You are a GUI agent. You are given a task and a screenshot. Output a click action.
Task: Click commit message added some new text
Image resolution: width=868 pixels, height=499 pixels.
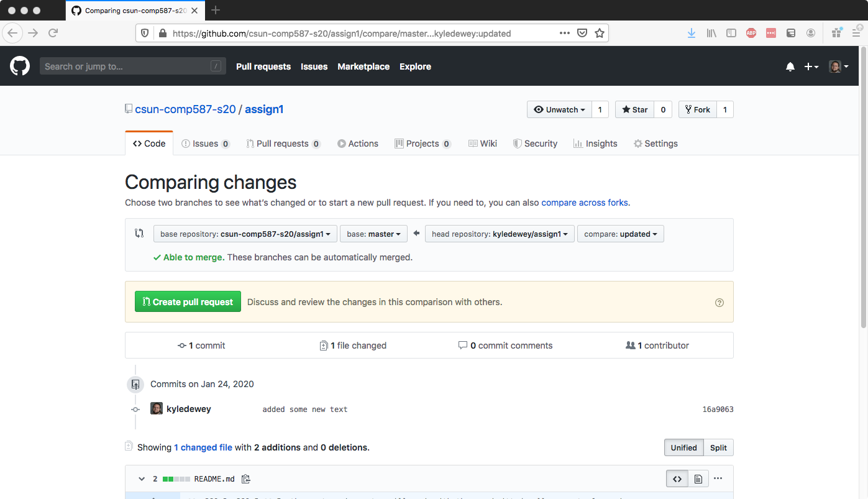305,410
